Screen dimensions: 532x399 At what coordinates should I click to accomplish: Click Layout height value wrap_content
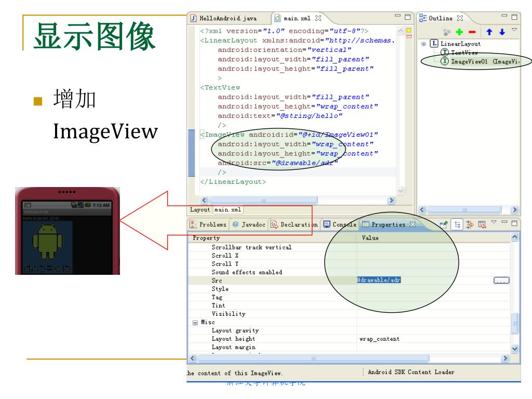(379, 339)
